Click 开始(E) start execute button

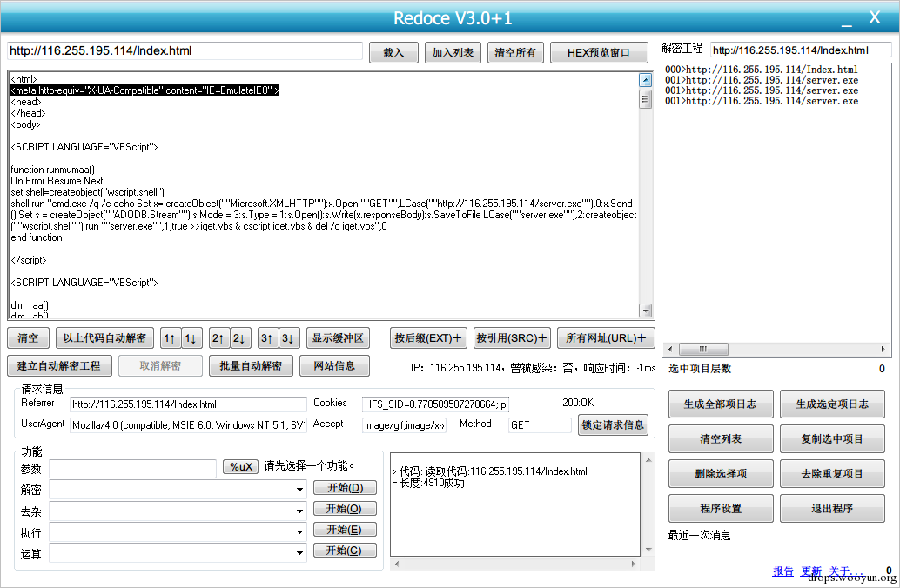[345, 530]
